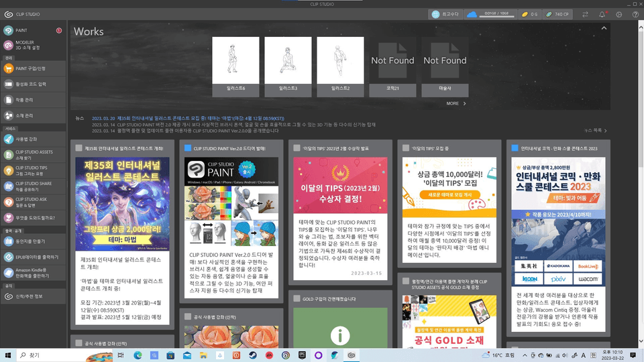This screenshot has height=362, width=644.
Task: Open news item about PAINT 버전 2.0 제공 개시
Action: coord(233,125)
